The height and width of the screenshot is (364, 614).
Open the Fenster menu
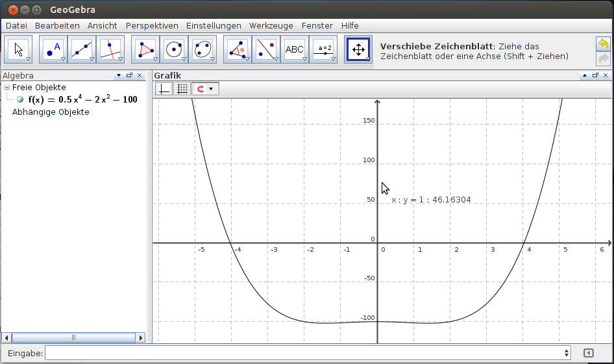[x=317, y=26]
